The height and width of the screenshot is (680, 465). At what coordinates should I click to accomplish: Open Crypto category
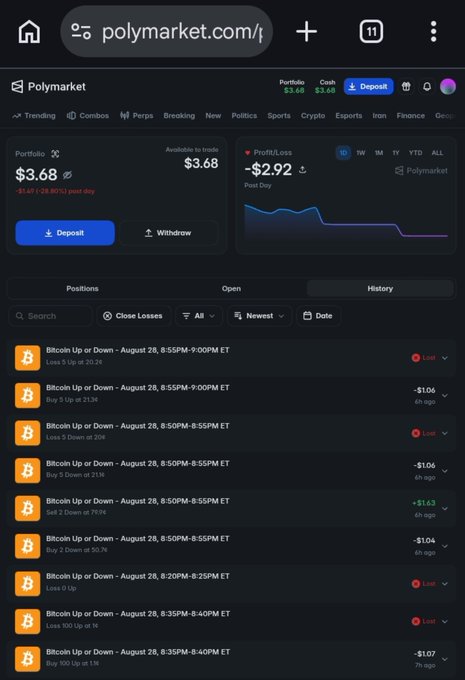point(313,116)
